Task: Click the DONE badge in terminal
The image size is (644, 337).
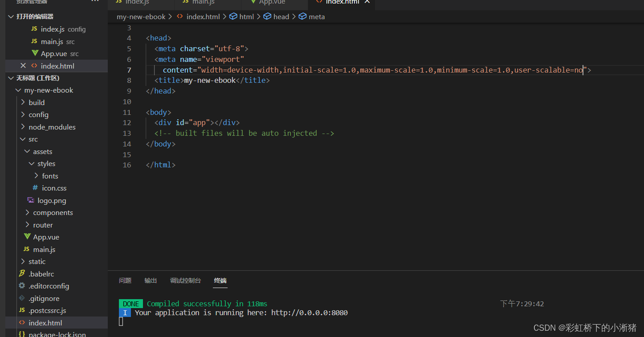Action: click(131, 304)
